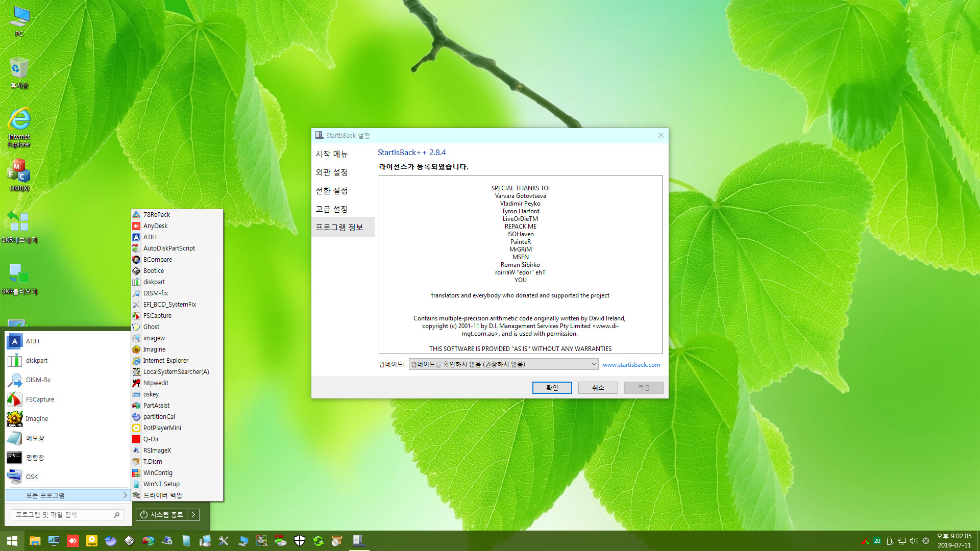
Task: Open the red AnyDesk taskbar icon
Action: [x=73, y=541]
